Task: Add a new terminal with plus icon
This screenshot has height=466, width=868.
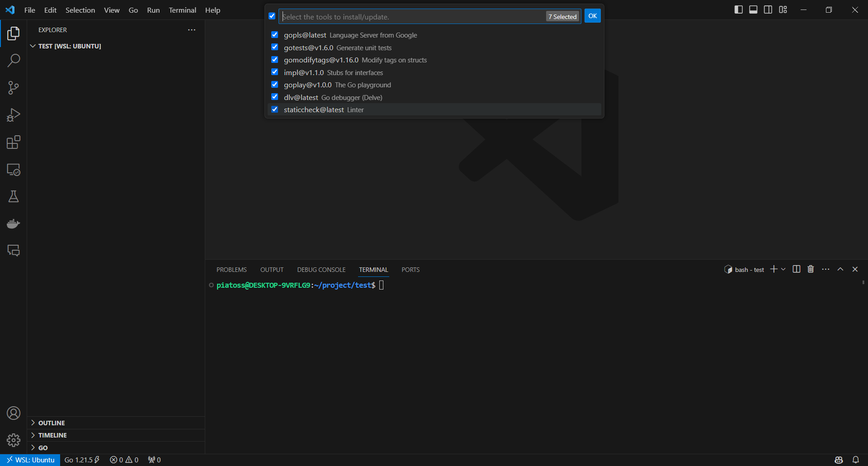Action: coord(774,269)
